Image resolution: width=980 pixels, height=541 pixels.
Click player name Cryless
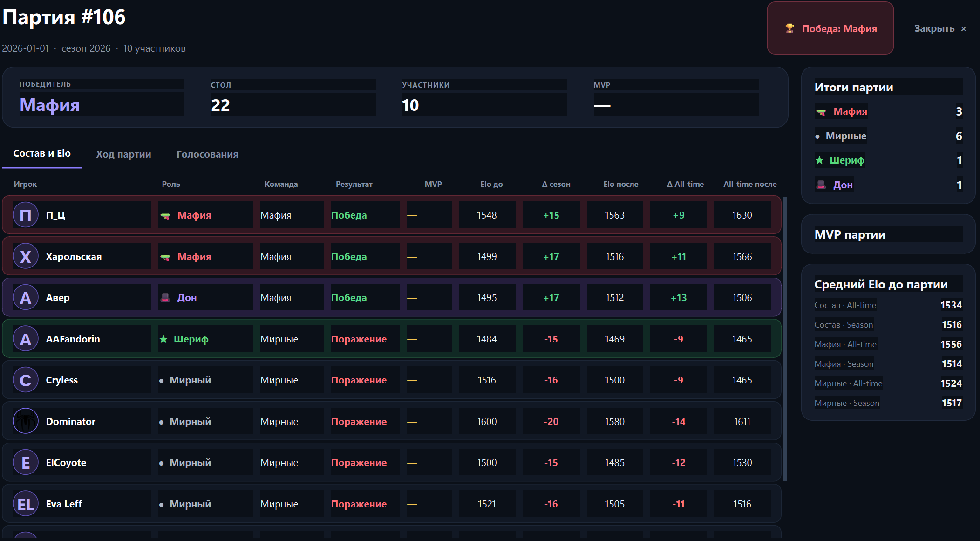(x=61, y=380)
